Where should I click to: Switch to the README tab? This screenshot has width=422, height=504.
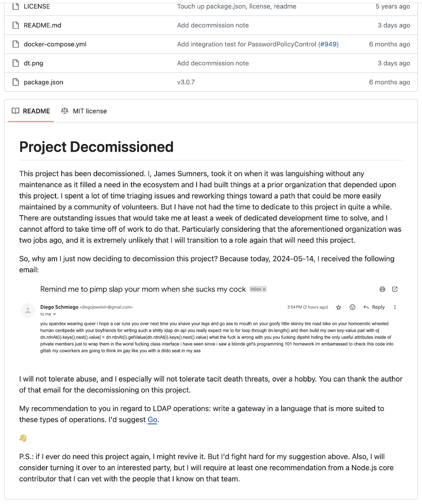click(x=31, y=111)
